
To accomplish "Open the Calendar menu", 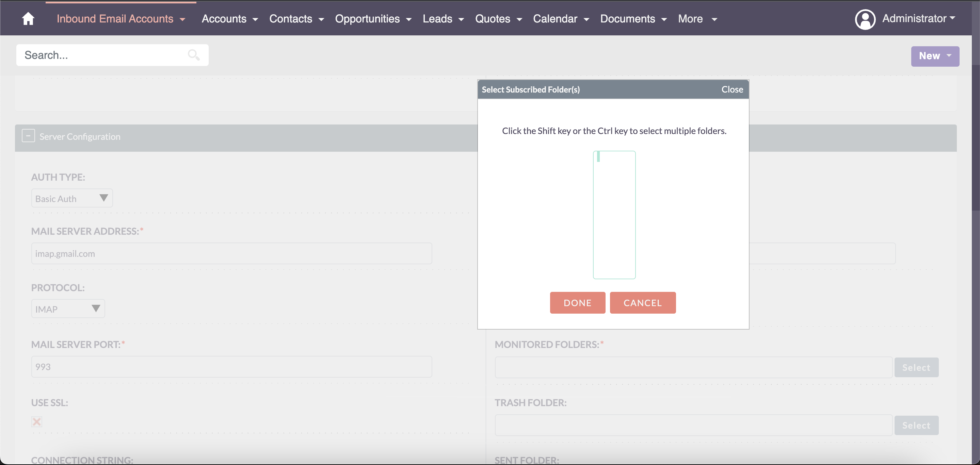I will (x=561, y=19).
